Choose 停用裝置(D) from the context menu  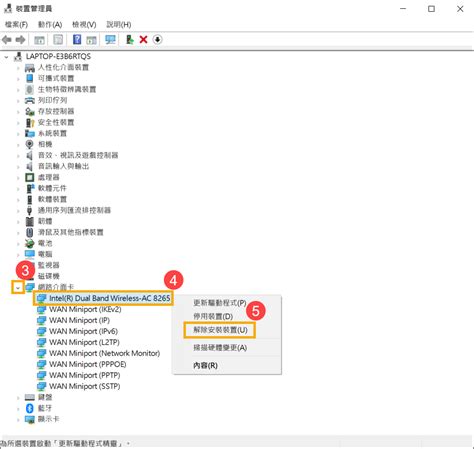(213, 316)
